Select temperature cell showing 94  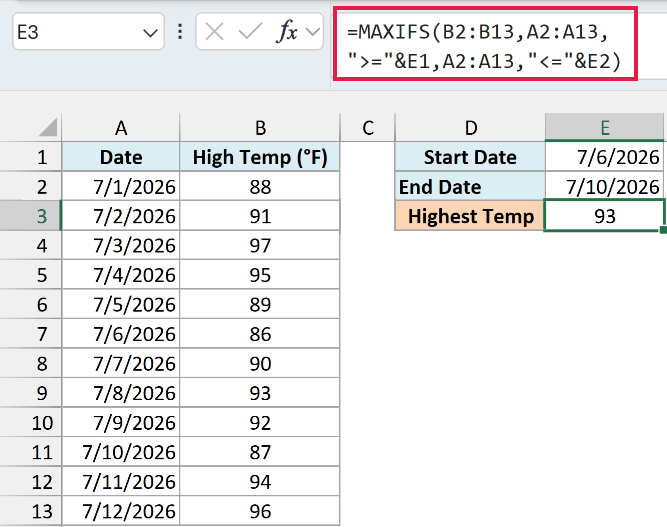pos(260,481)
